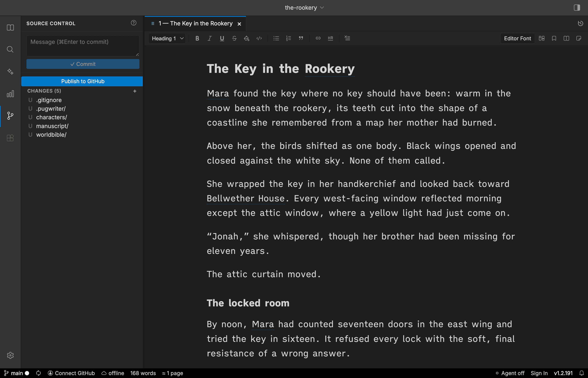
Task: Click the 168 words counter
Action: [143, 373]
